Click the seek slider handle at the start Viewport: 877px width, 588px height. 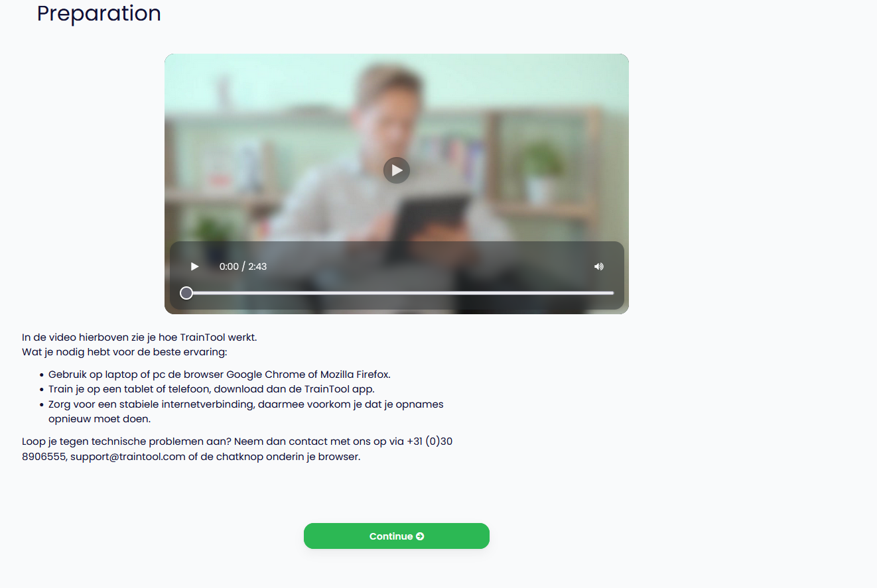pos(186,293)
